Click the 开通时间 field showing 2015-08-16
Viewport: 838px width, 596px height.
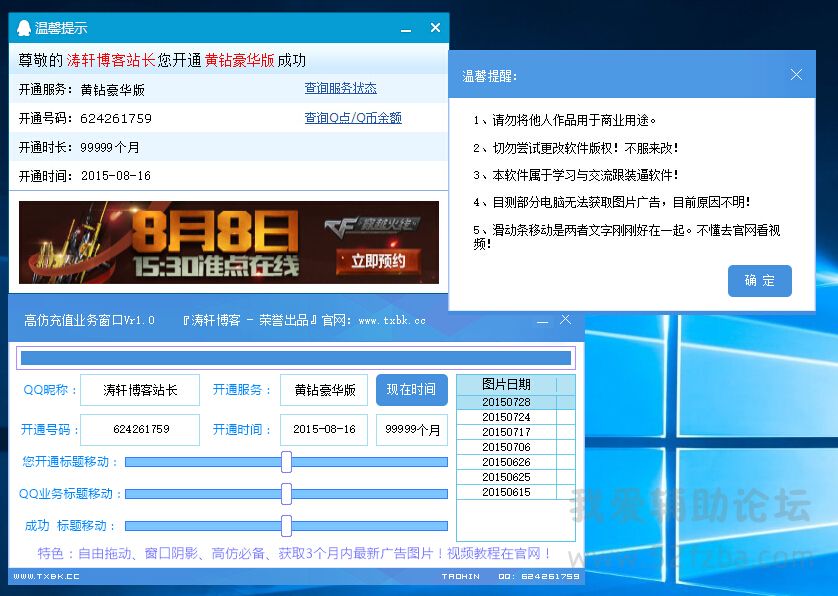[x=324, y=429]
